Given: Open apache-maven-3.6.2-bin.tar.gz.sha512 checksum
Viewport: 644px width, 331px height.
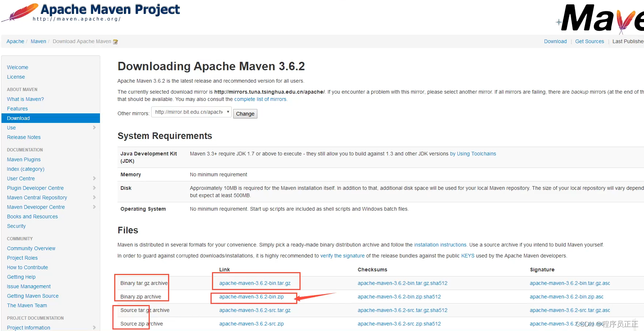Looking at the screenshot, I should [402, 283].
